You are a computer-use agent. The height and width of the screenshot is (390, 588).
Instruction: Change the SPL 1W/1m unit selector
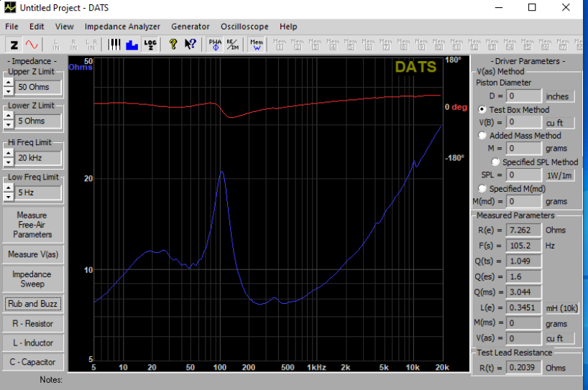pyautogui.click(x=559, y=175)
